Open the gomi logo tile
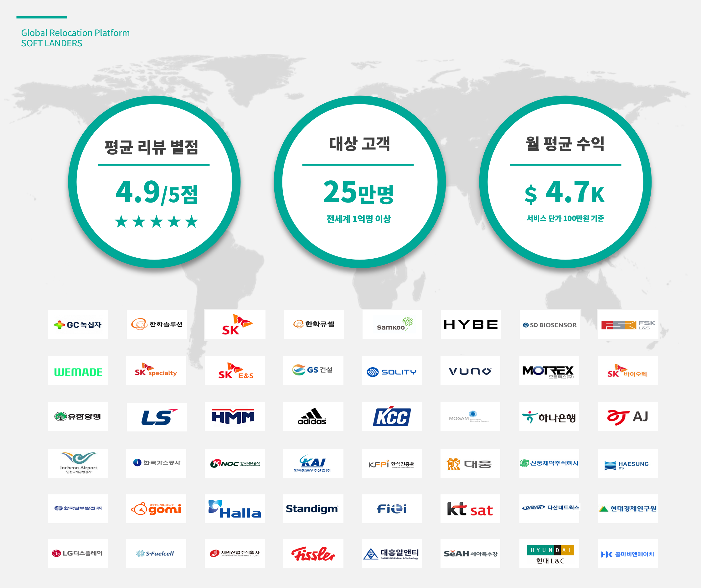The height and width of the screenshot is (588, 701). point(156,508)
